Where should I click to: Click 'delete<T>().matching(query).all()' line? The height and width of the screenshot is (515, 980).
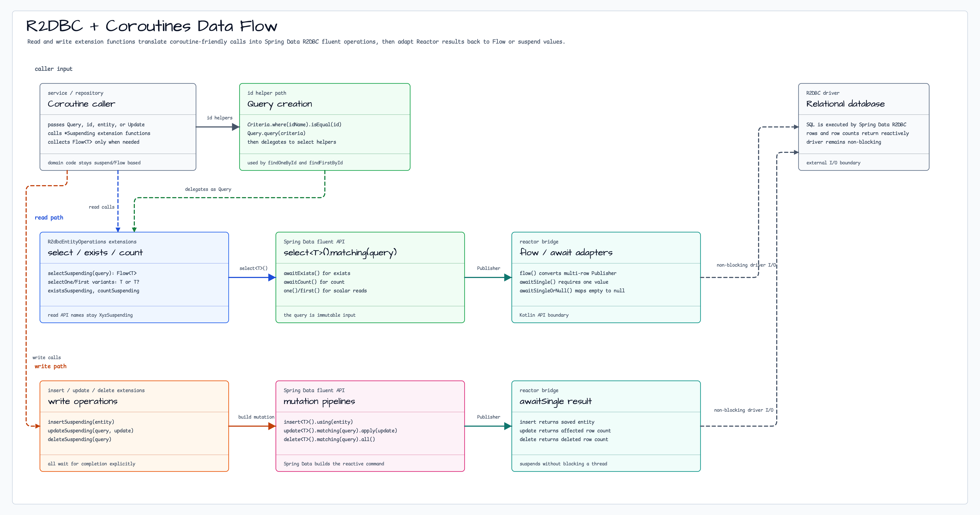pos(329,439)
